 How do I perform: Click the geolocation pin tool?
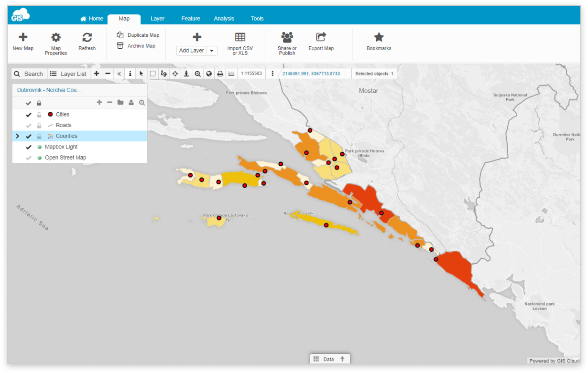(186, 74)
